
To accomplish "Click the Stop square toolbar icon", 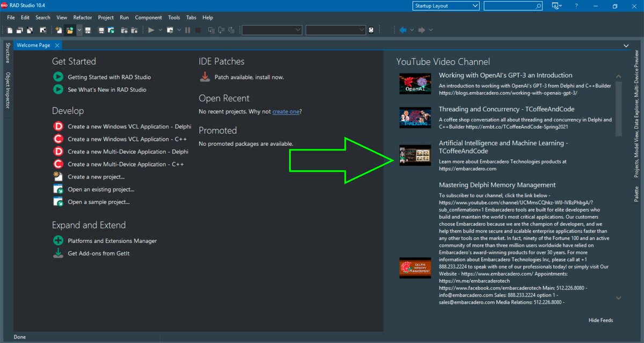I will (198, 30).
